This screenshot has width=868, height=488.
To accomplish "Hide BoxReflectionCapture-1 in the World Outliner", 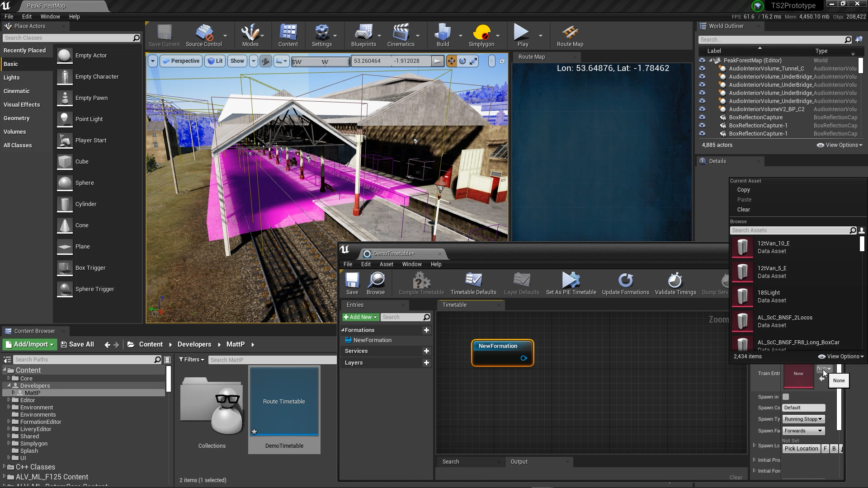I will 702,125.
